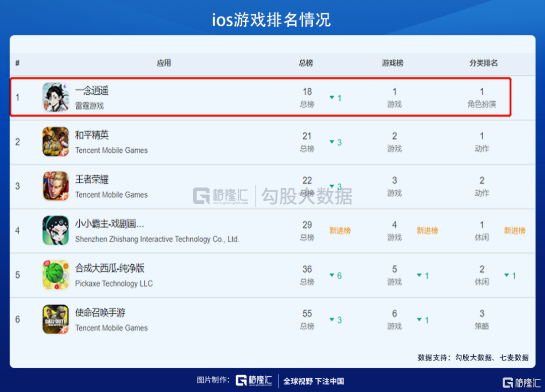Click Shenzhen Zhishang Interactive Technology developer

[157, 239]
